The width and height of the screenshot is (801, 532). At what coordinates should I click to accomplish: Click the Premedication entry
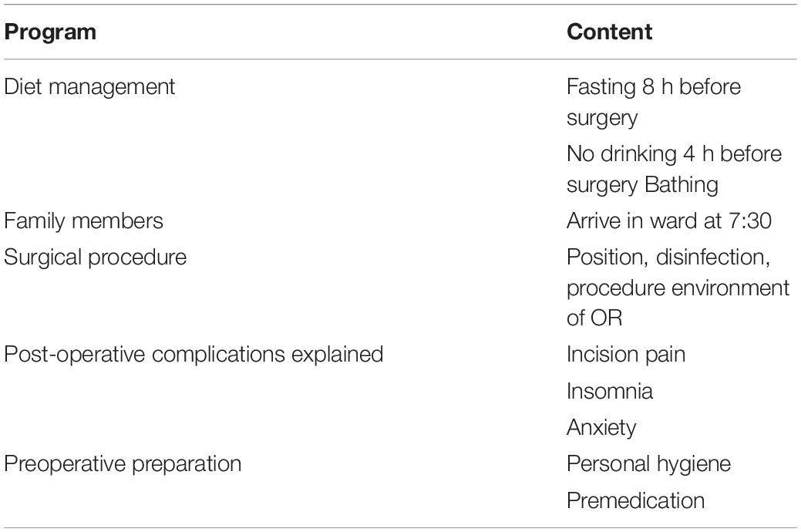pyautogui.click(x=636, y=501)
